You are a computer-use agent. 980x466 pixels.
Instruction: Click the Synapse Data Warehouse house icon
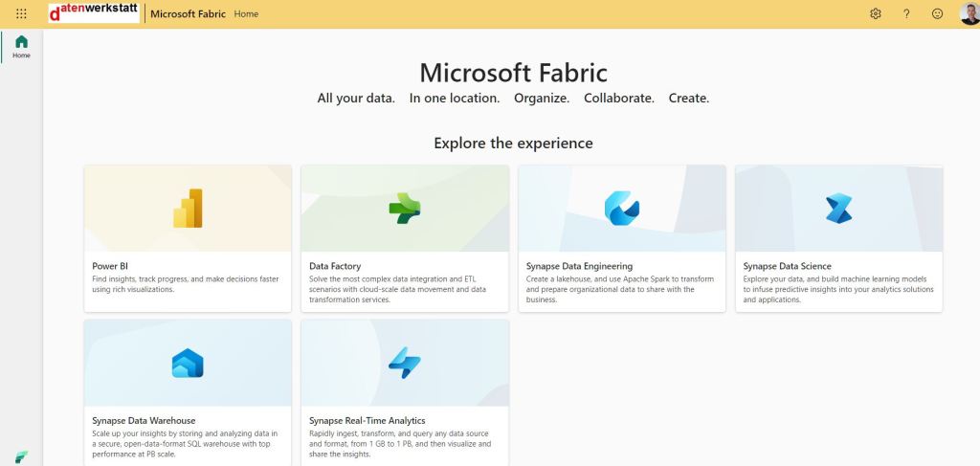coord(188,363)
